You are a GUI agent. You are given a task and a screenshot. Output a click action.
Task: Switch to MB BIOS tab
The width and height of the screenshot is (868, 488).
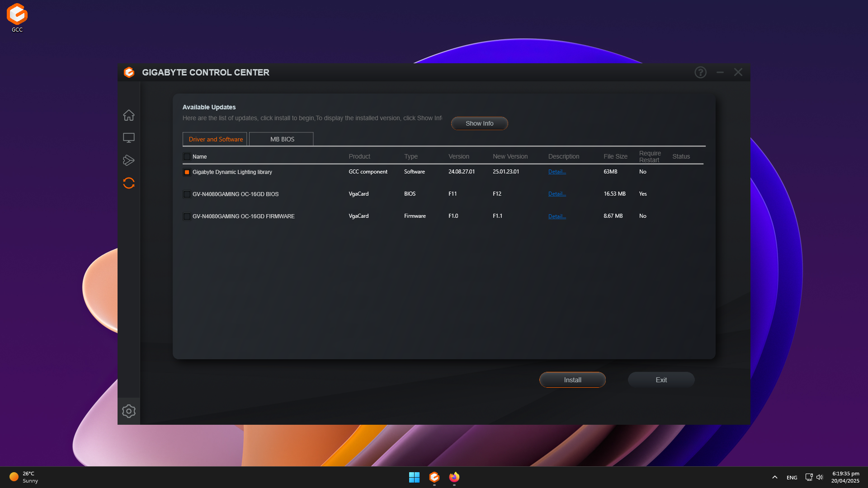click(x=282, y=139)
